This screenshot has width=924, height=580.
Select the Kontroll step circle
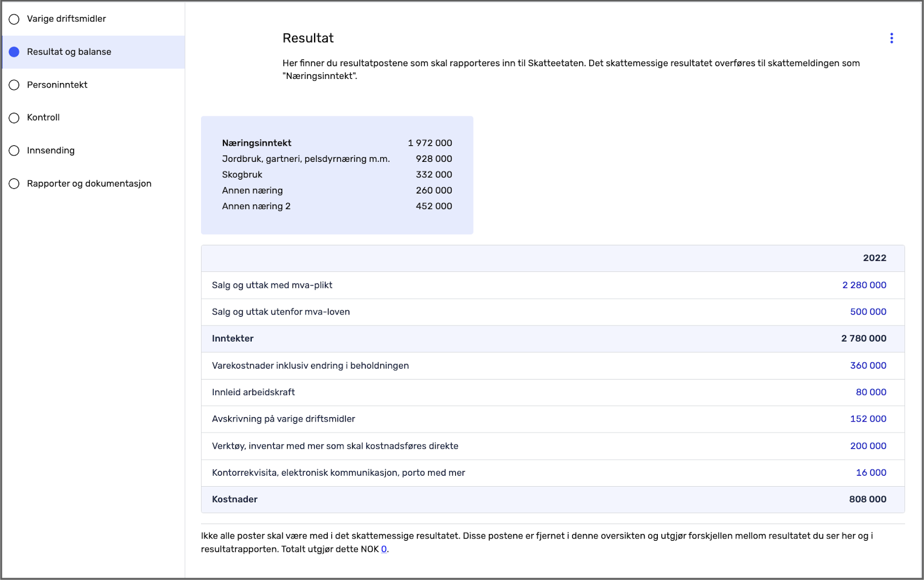[14, 118]
